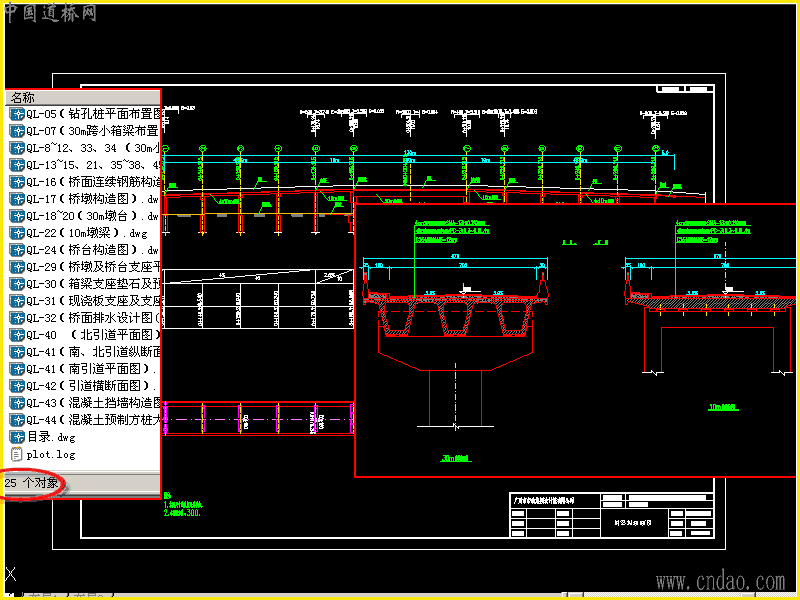Click the QL-07 30m box girder file icon
This screenshot has height=600, width=800.
click(x=17, y=131)
